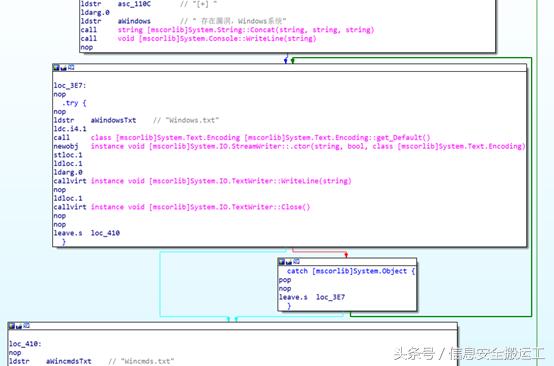554x366 pixels.
Task: Click the loc_3E7: label line
Action: [x=70, y=85]
